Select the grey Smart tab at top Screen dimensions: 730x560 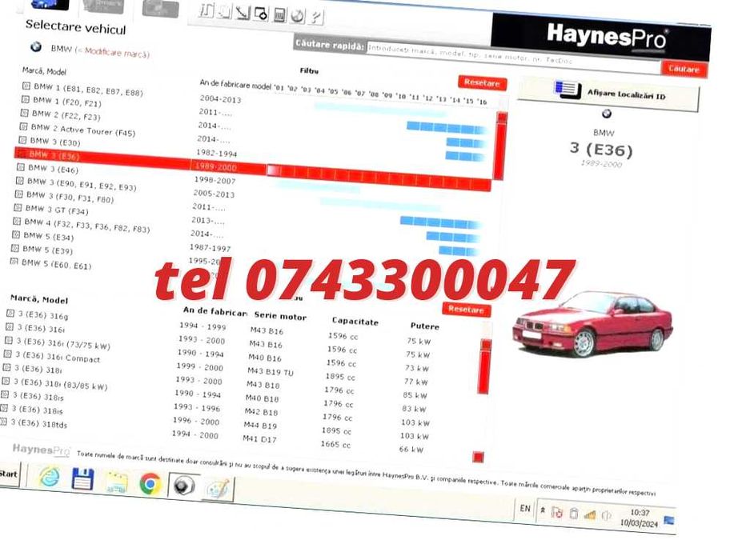(103, 6)
